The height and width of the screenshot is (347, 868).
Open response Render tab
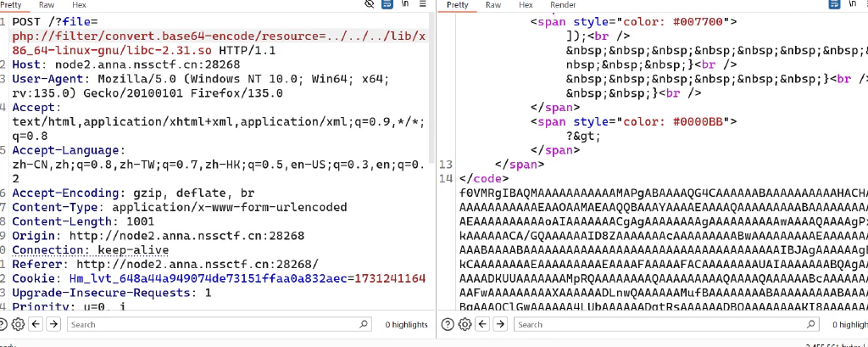click(563, 4)
